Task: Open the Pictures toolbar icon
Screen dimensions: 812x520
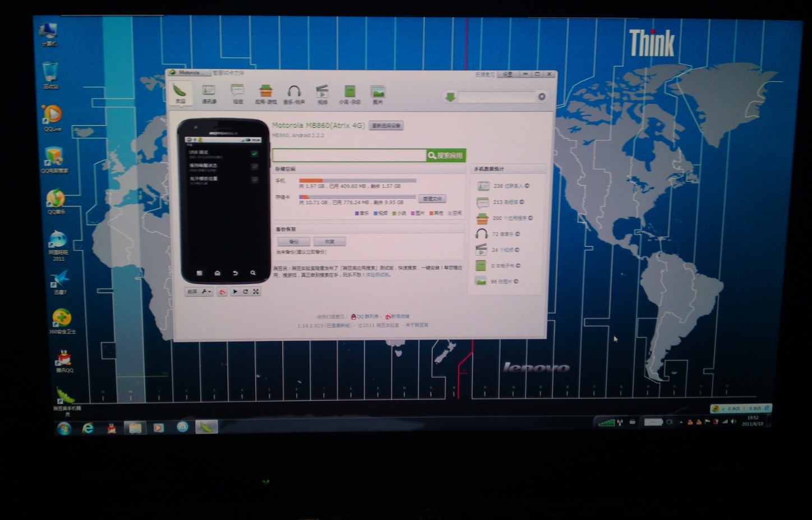Action: coord(377,93)
